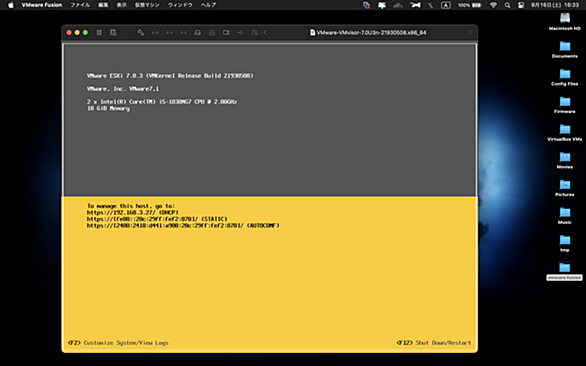Click the hard disk device icon
This screenshot has width=586, height=366.
click(x=198, y=33)
